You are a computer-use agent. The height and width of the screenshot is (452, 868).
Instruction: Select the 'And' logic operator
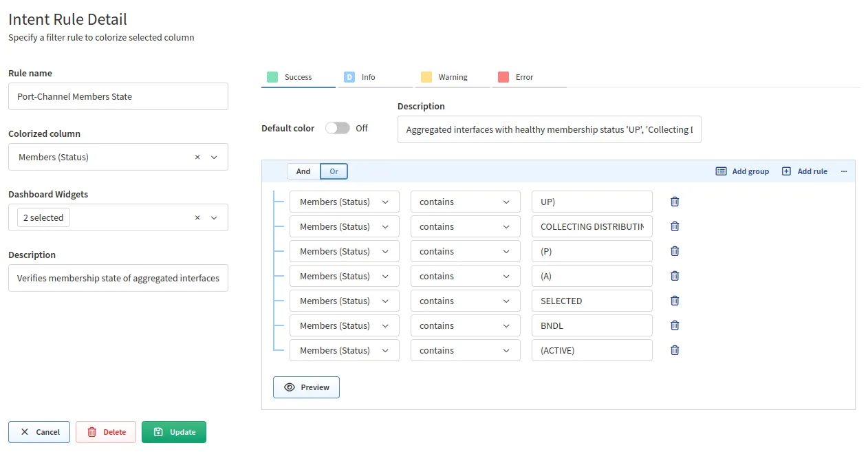tap(303, 171)
